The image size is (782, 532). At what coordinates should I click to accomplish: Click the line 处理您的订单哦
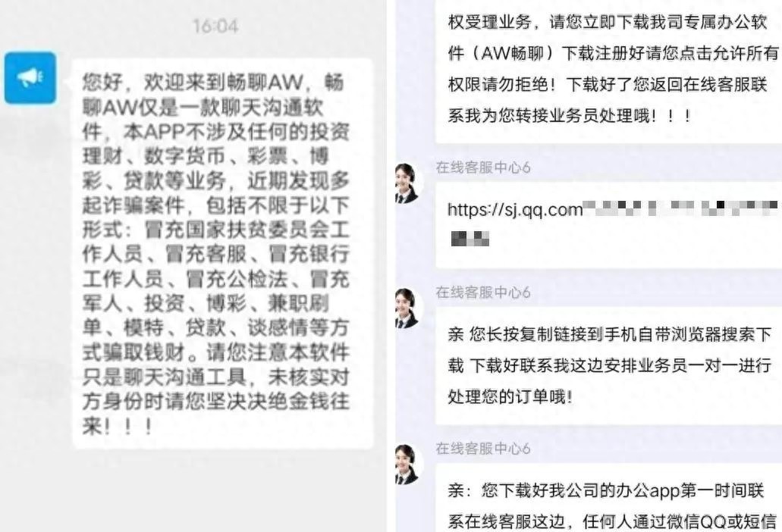tap(510, 397)
